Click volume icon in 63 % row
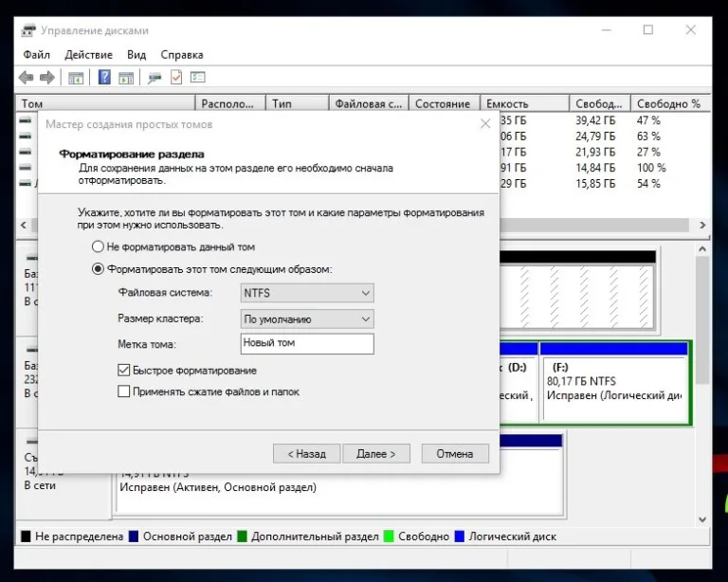 pos(25,136)
